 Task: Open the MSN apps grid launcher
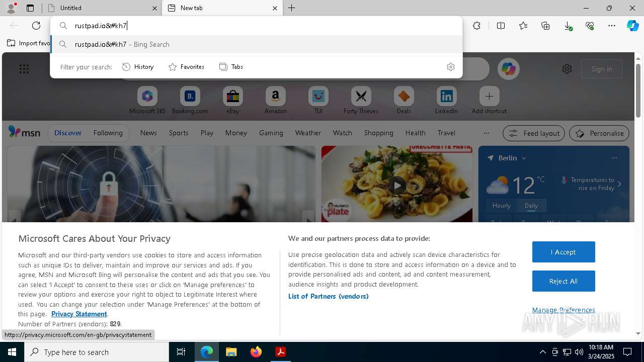pyautogui.click(x=24, y=69)
